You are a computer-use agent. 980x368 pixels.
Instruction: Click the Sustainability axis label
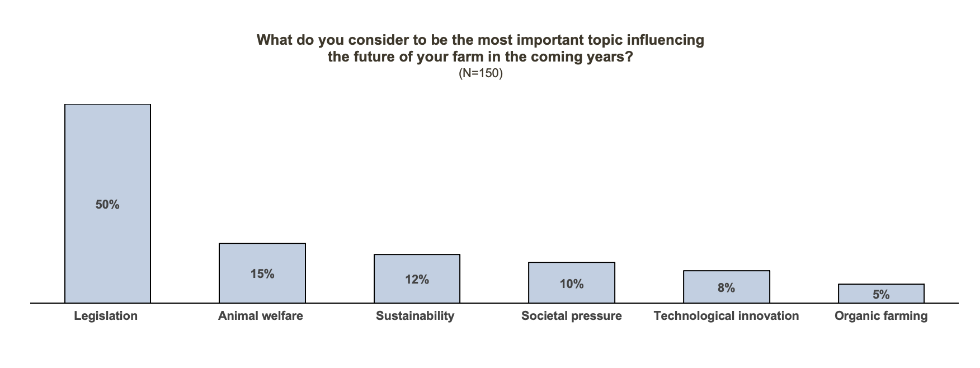[415, 316]
